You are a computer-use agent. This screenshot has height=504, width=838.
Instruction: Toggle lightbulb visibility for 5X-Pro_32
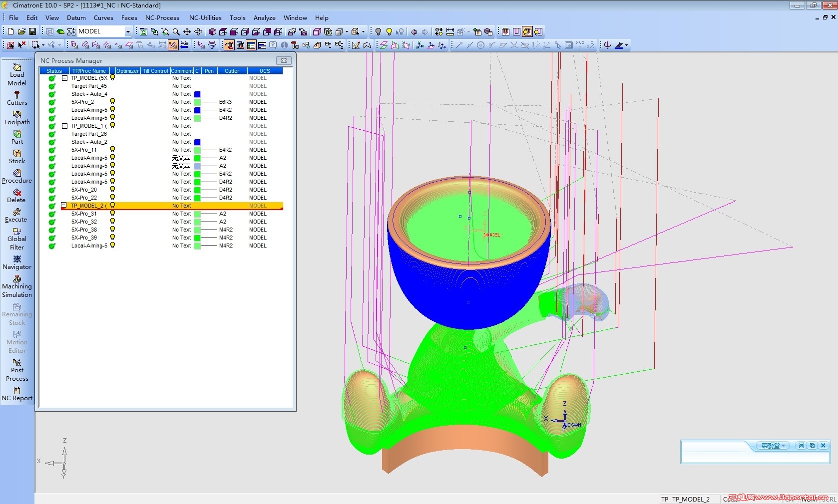click(113, 221)
